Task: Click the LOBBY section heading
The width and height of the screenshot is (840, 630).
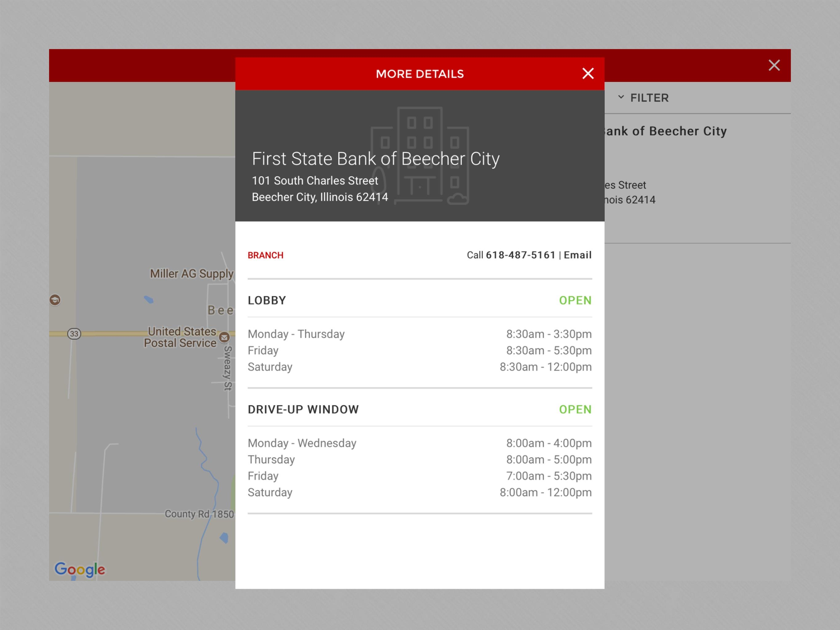Action: [267, 301]
